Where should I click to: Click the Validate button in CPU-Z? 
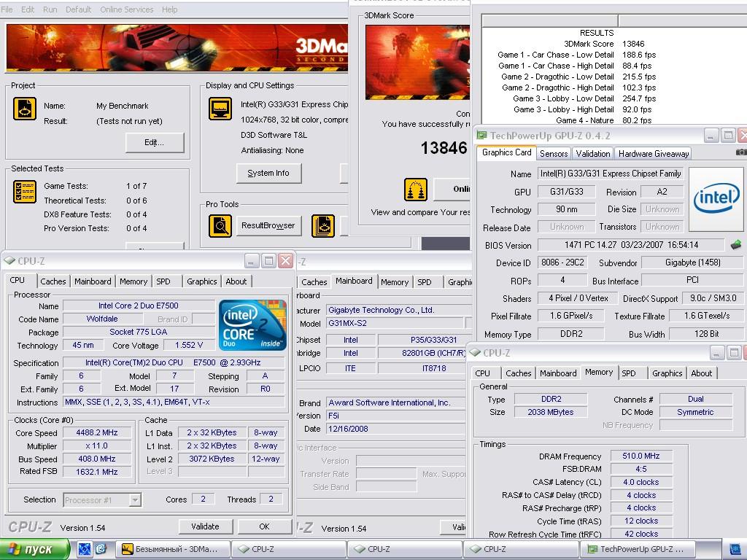click(205, 526)
